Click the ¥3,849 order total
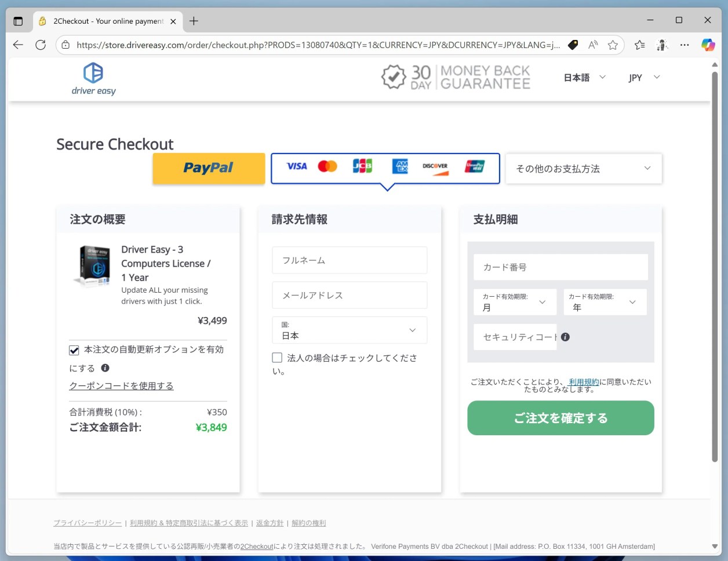 (x=211, y=428)
